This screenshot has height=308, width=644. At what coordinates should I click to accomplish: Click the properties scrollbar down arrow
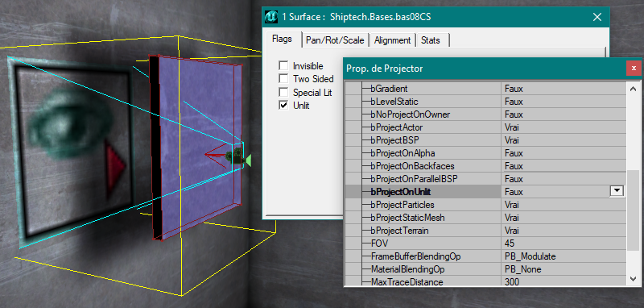(633, 279)
